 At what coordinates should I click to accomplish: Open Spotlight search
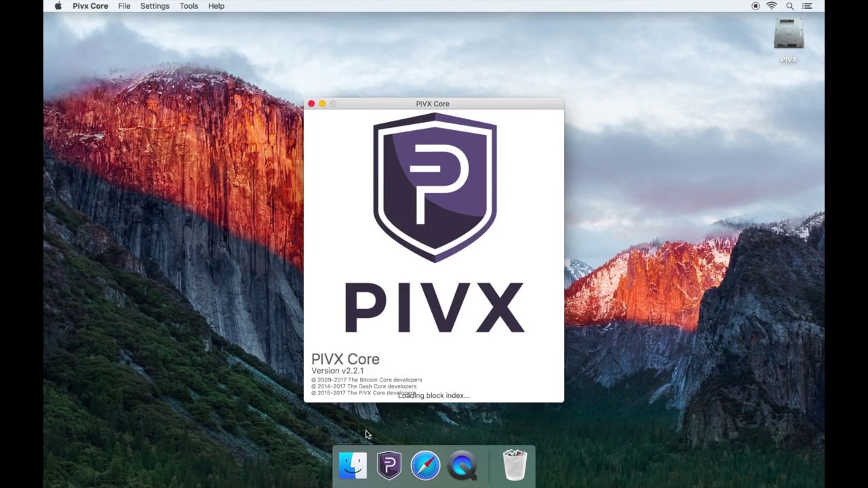point(790,6)
